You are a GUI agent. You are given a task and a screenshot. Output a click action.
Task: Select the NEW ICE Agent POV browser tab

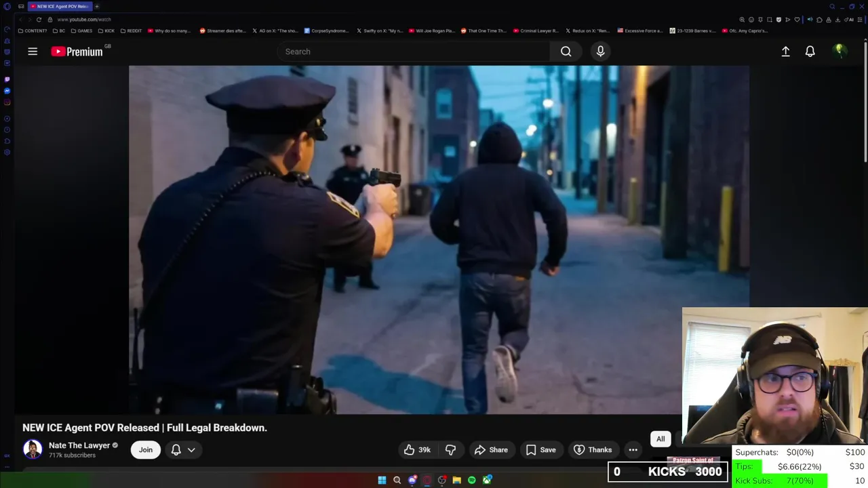click(x=60, y=6)
